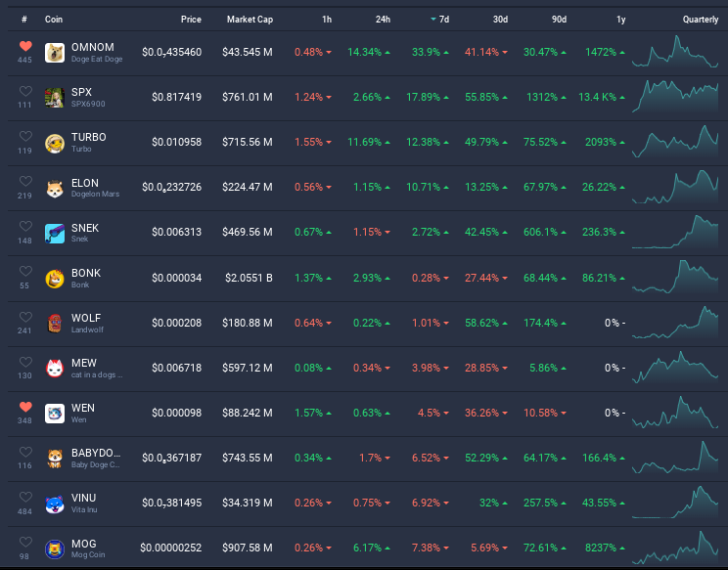This screenshot has height=570, width=728.
Task: Favorite VINU with its heart icon
Action: click(25, 497)
